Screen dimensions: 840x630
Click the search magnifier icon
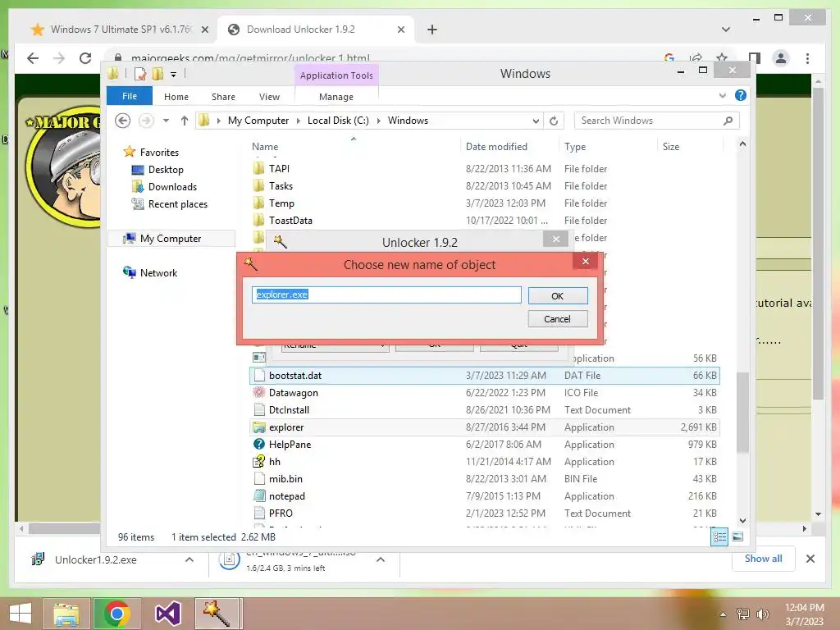tap(728, 121)
